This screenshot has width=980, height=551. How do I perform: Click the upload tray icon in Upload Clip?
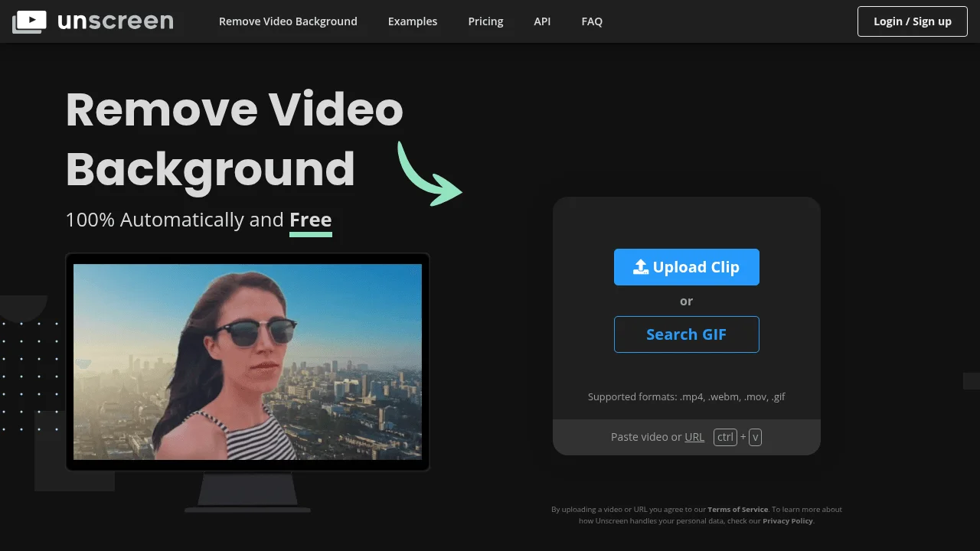(x=641, y=267)
